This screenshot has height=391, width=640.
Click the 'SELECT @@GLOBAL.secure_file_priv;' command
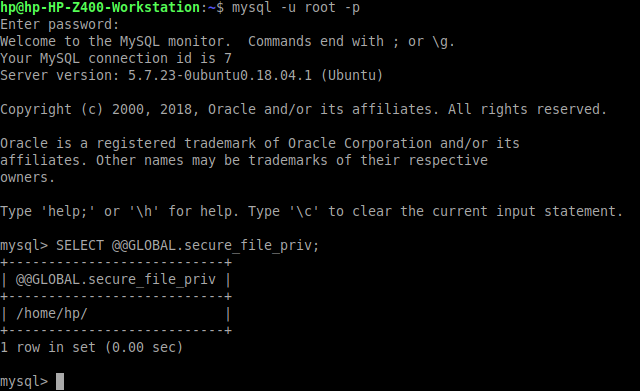(x=187, y=245)
